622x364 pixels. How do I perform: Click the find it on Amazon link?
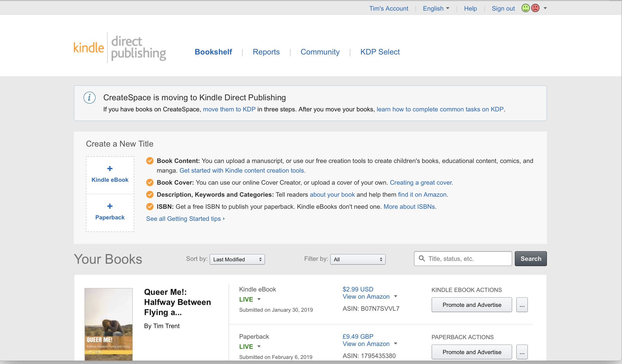point(422,195)
